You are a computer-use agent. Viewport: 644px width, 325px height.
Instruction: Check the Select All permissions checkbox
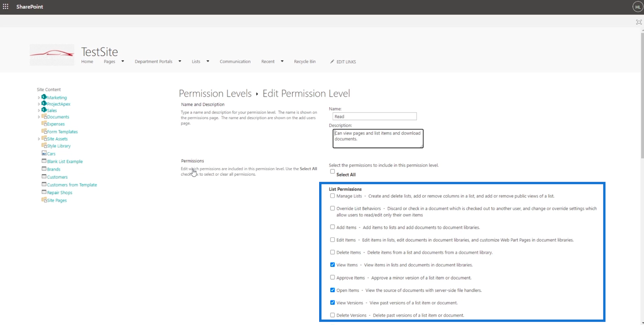coord(332,172)
